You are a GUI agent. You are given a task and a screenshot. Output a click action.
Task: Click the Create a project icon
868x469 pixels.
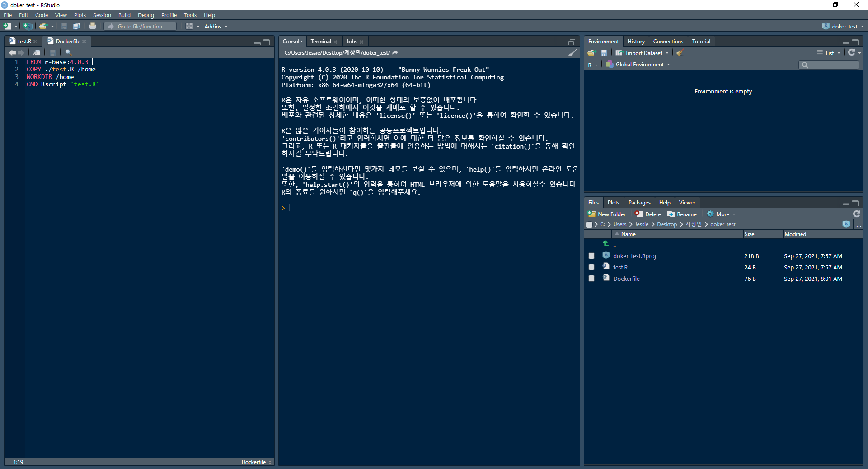[x=28, y=26]
